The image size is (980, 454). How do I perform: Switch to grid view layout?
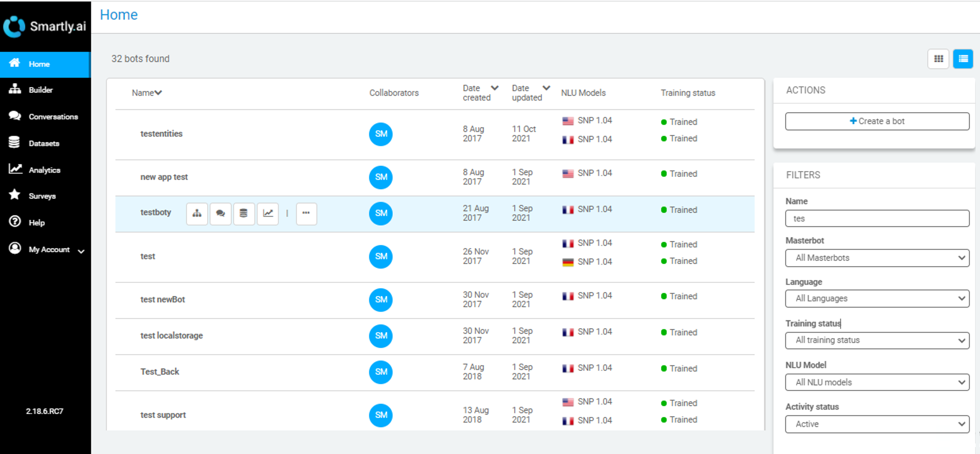tap(938, 58)
